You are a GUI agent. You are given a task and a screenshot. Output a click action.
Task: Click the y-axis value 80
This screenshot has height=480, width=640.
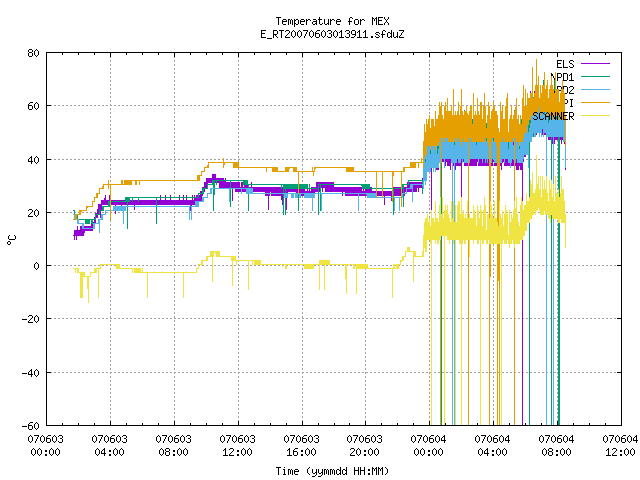tap(33, 53)
